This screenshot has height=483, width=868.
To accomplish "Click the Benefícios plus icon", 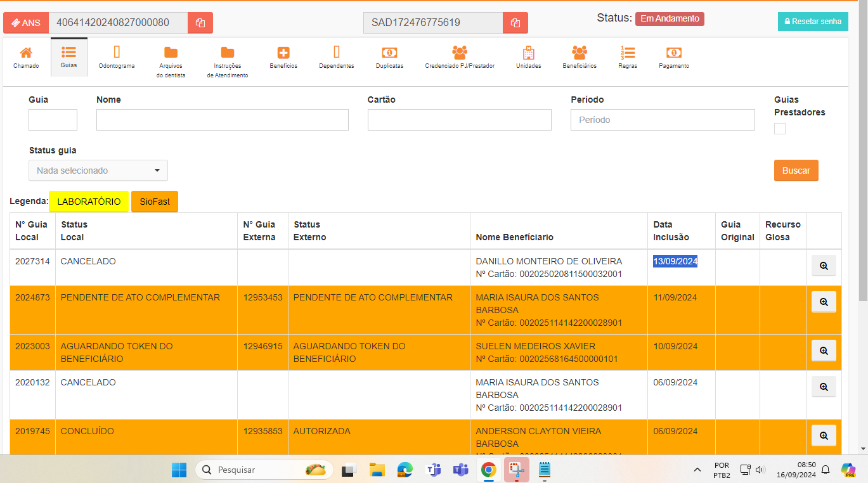I will tap(283, 53).
